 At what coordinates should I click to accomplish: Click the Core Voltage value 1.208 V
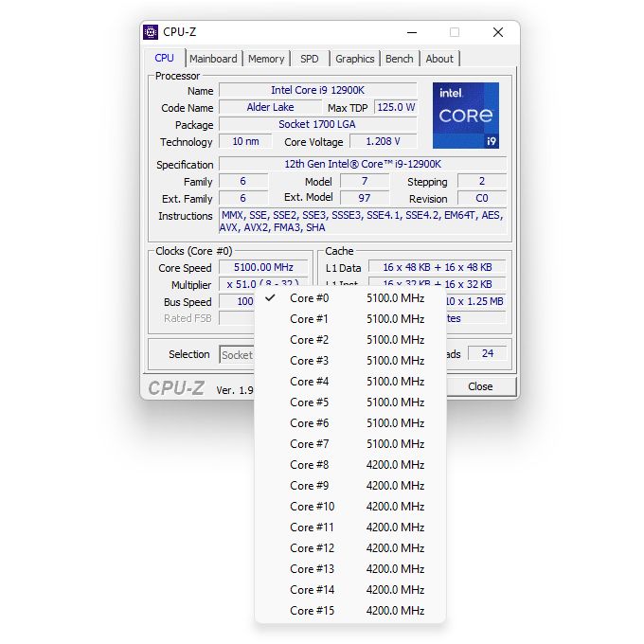pyautogui.click(x=384, y=142)
